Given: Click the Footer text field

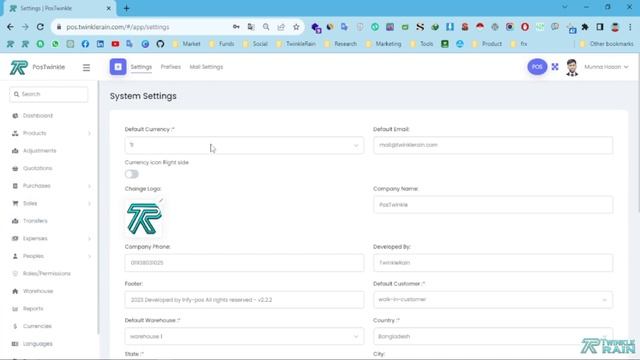Looking at the screenshot, I should (x=244, y=300).
